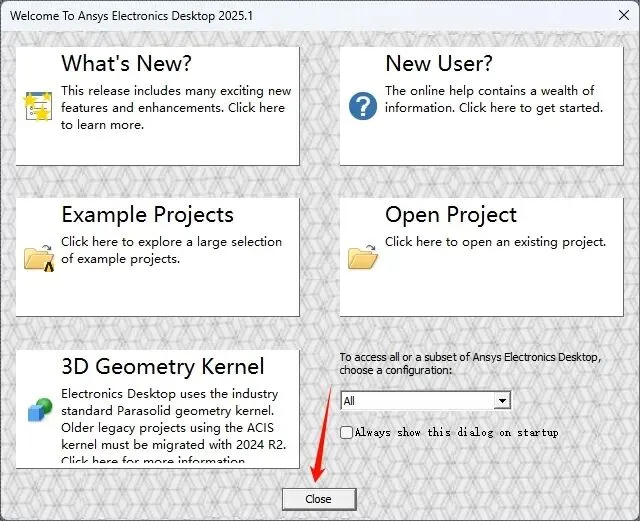Click 'choose a configuration:' label text
The image size is (640, 521).
[x=396, y=370]
